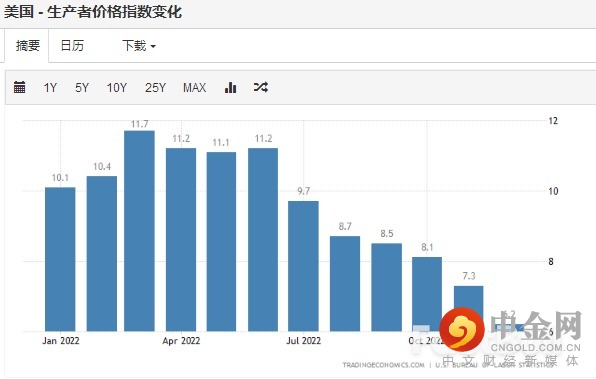Click the Jul 2022 axis label

[x=303, y=341]
